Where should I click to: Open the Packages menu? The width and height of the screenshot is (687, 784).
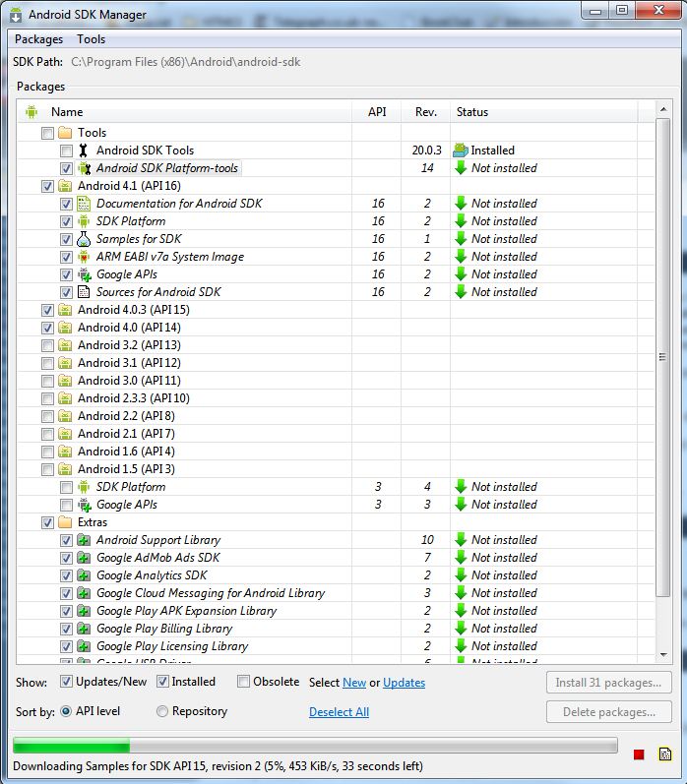point(39,39)
